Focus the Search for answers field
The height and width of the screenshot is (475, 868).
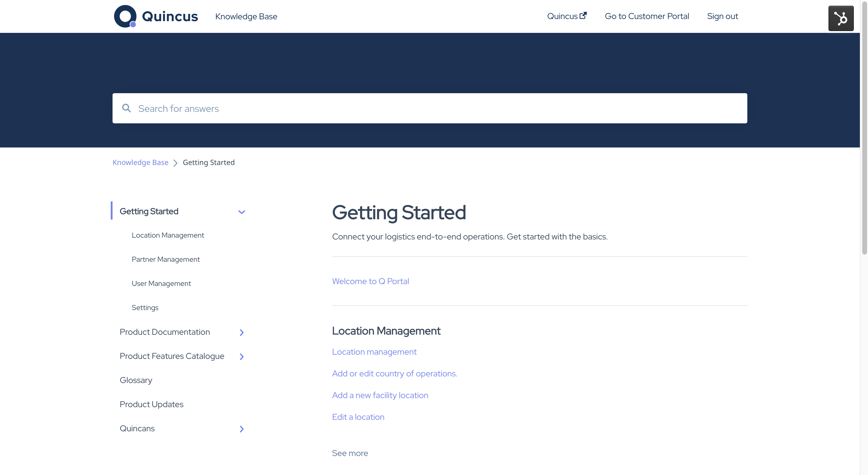pyautogui.click(x=430, y=108)
